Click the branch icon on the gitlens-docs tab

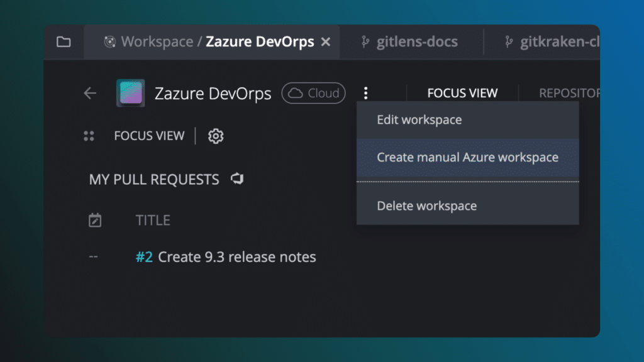tap(364, 42)
